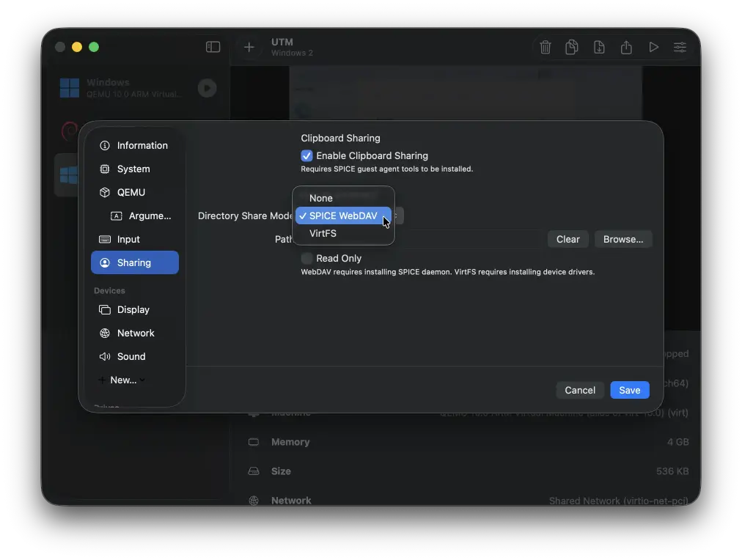Save the VM settings
Screen dimensions: 742x560
pyautogui.click(x=629, y=390)
